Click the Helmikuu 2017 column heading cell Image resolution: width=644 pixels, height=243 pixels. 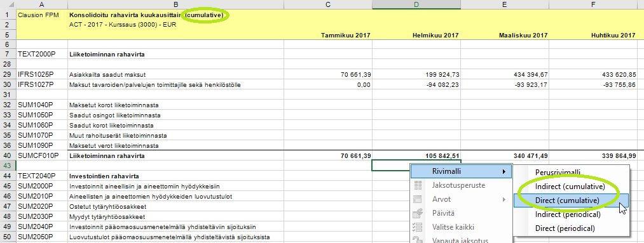[x=416, y=36]
